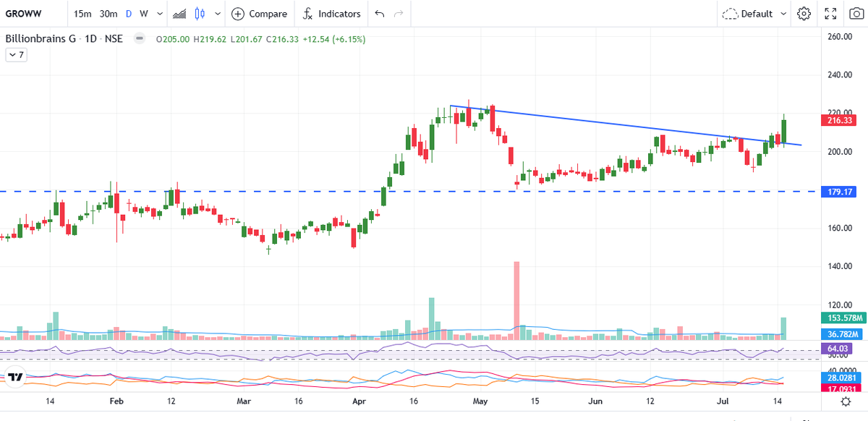This screenshot has width=868, height=421.
Task: Click the 179.17 horizontal line label
Action: coord(841,192)
